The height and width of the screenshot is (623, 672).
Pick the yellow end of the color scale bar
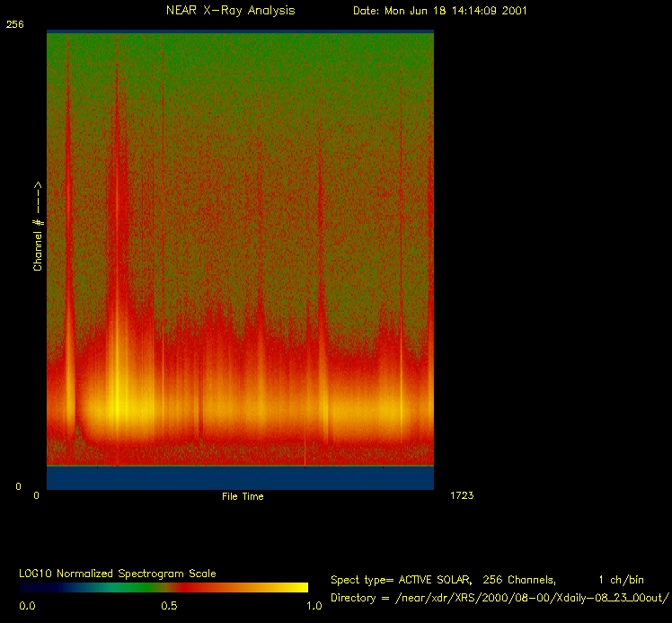click(x=296, y=587)
